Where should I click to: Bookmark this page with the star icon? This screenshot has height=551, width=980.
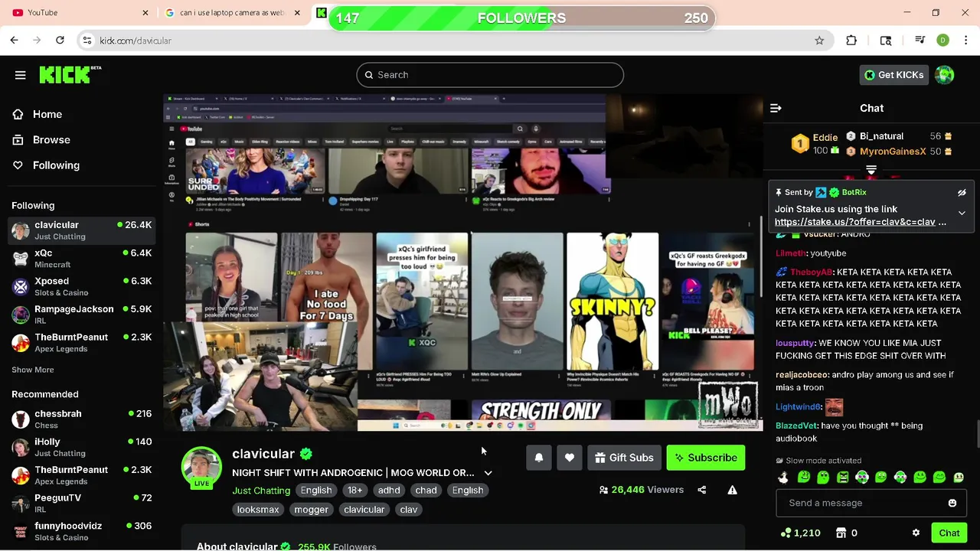[x=819, y=41]
